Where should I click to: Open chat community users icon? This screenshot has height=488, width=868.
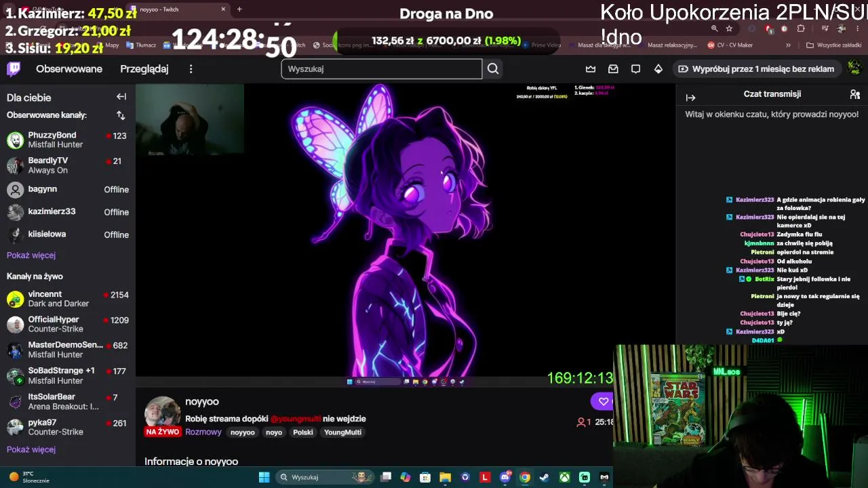[x=854, y=94]
